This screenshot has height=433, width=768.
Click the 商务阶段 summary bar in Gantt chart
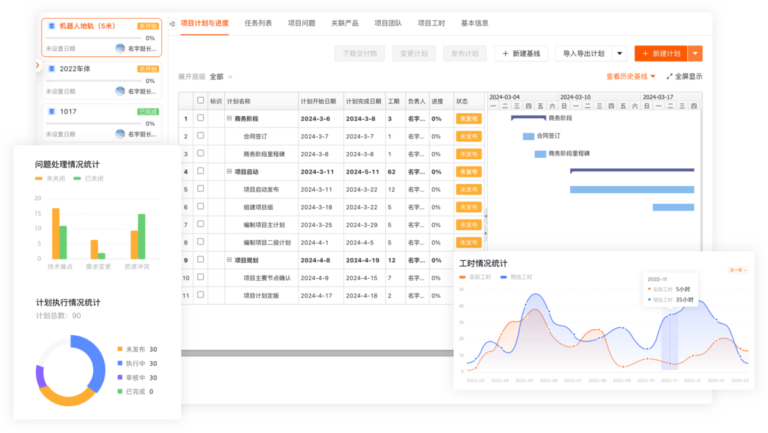click(528, 118)
